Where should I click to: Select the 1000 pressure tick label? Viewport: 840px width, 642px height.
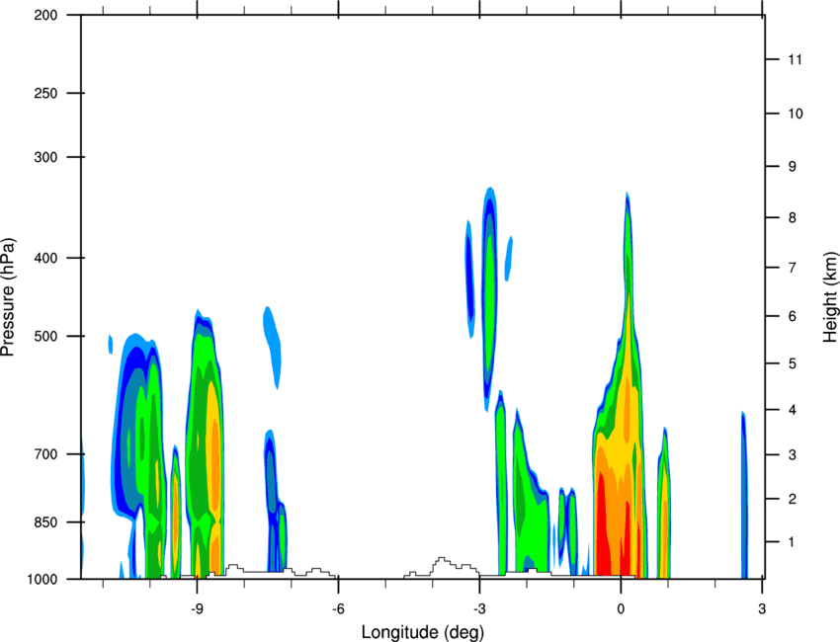(42, 580)
